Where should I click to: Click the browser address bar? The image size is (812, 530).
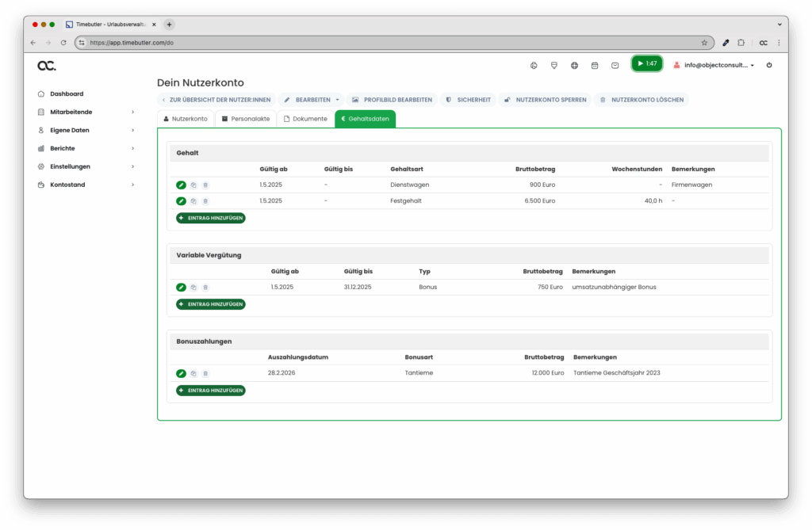[389, 43]
